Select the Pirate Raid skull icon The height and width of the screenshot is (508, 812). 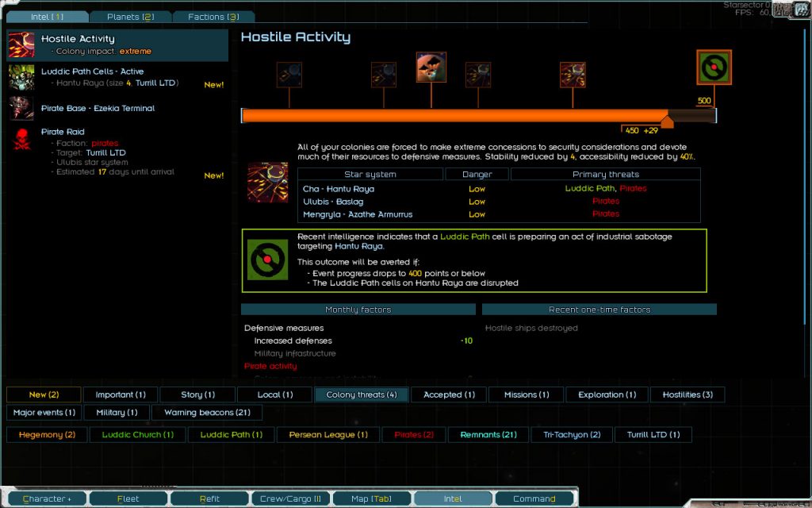[x=21, y=138]
